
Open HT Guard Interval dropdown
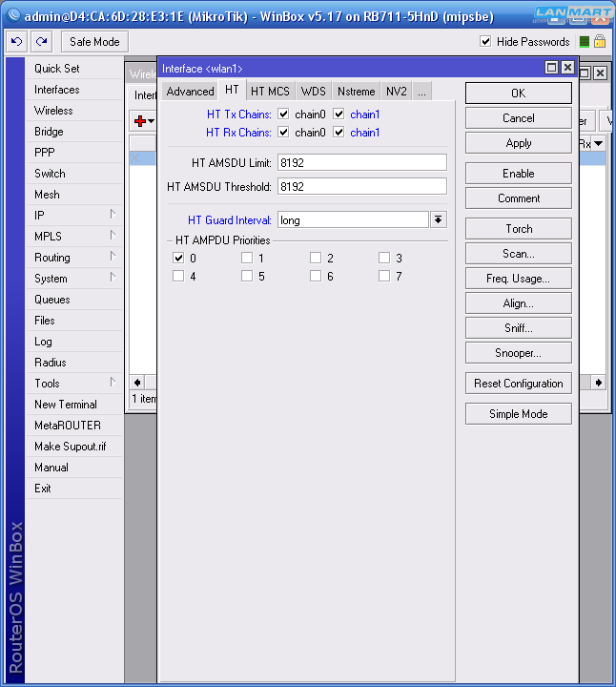pos(439,220)
